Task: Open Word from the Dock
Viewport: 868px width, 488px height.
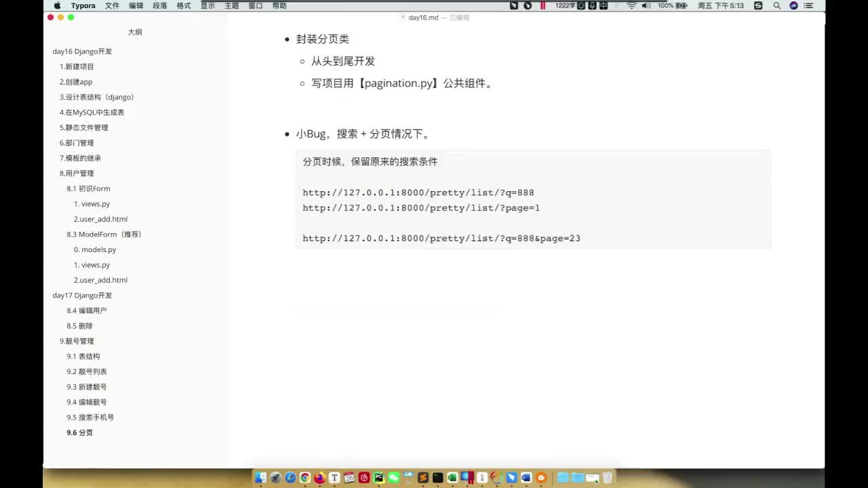Action: pos(526,478)
